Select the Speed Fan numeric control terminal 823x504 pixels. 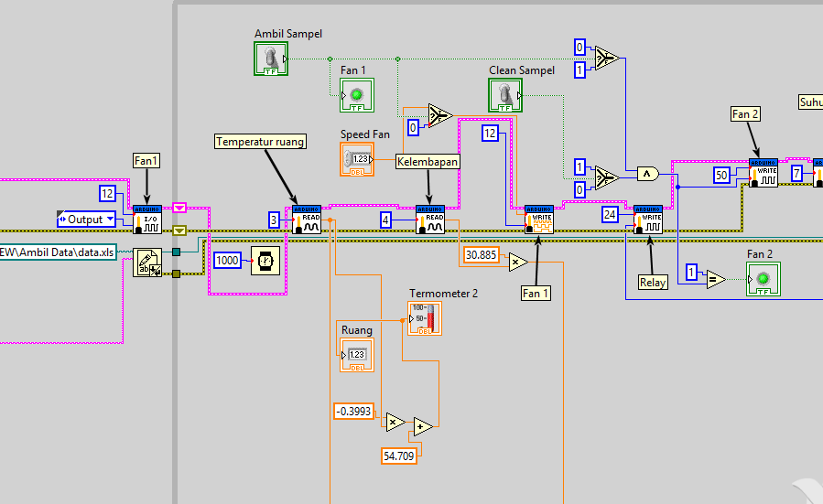357,159
